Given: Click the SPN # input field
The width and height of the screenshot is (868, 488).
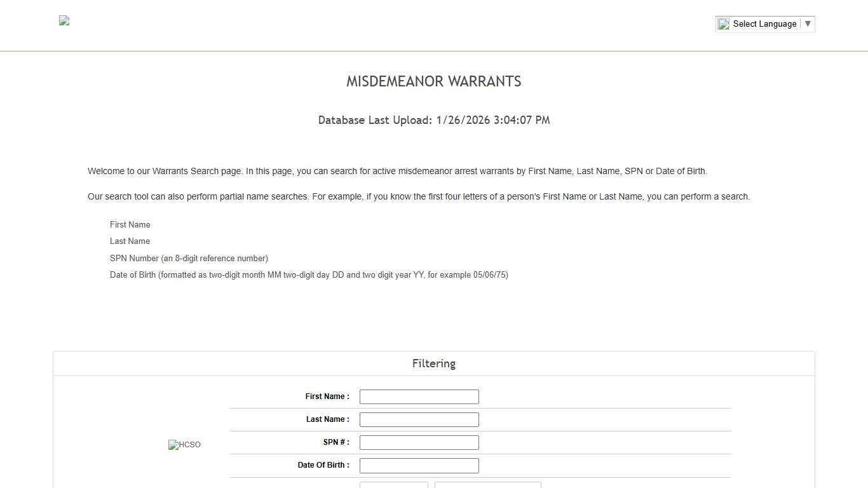Looking at the screenshot, I should pos(419,442).
